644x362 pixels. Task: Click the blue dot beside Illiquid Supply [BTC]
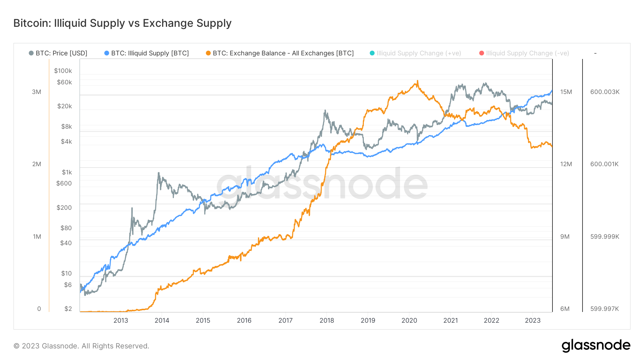(107, 53)
